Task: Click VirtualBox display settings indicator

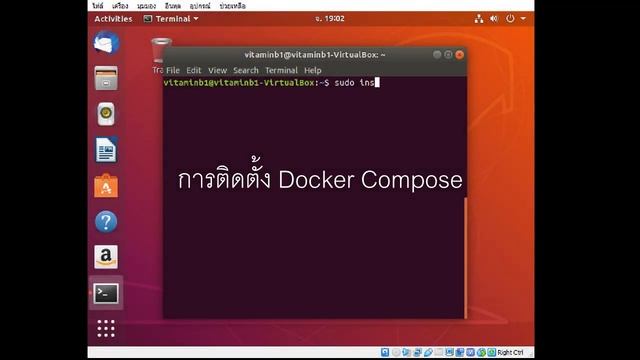Action: [449, 352]
